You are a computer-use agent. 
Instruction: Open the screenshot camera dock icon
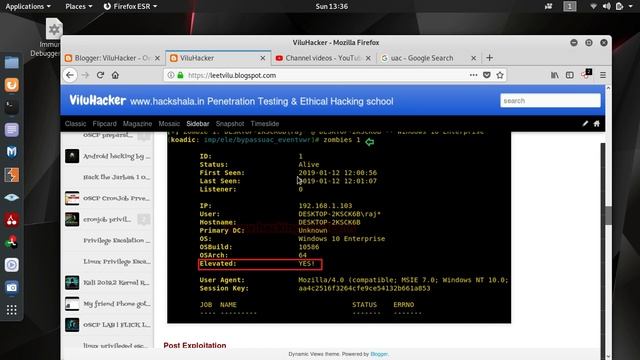click(x=11, y=287)
